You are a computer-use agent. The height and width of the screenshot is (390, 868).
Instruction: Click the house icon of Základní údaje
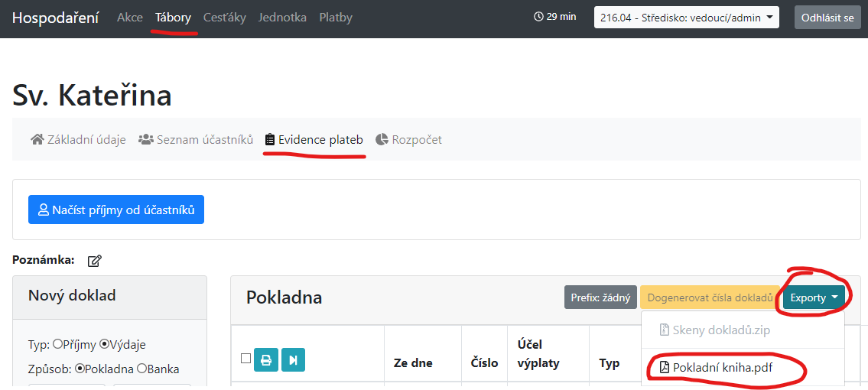click(x=37, y=139)
